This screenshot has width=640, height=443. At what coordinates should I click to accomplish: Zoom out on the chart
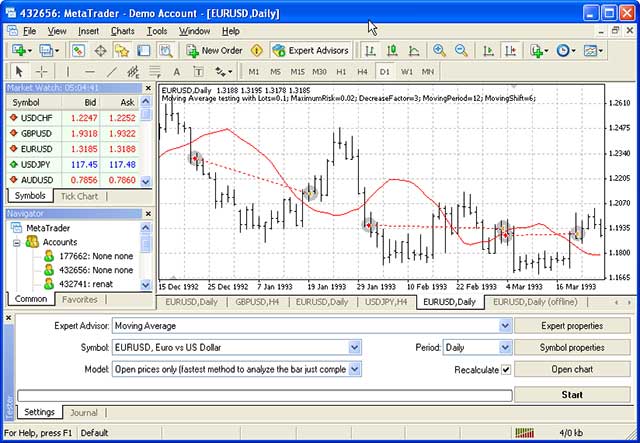pos(461,50)
